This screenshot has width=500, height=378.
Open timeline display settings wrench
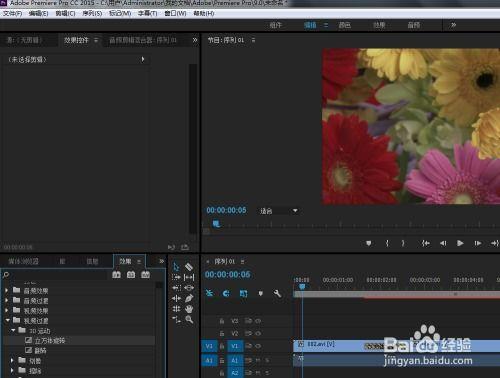point(277,293)
